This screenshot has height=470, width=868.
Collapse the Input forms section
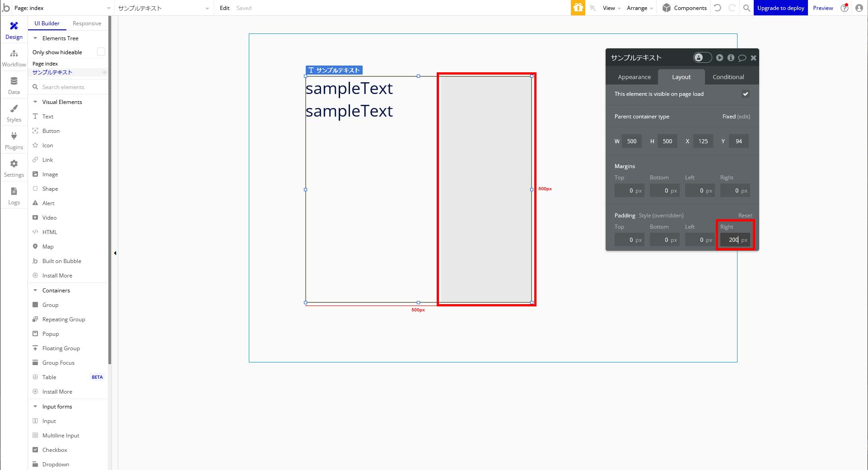coord(35,406)
